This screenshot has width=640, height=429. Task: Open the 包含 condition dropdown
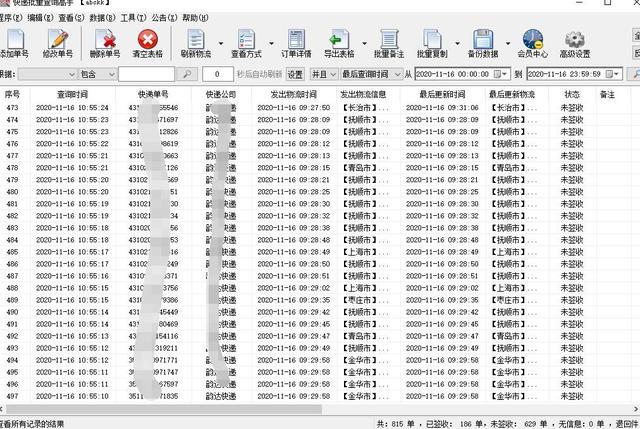pos(97,74)
